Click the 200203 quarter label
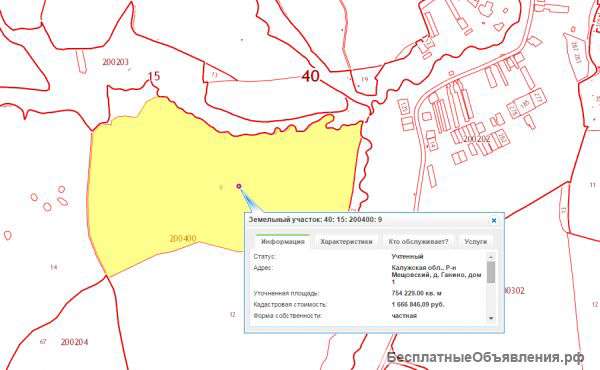The image size is (600, 370). [115, 62]
